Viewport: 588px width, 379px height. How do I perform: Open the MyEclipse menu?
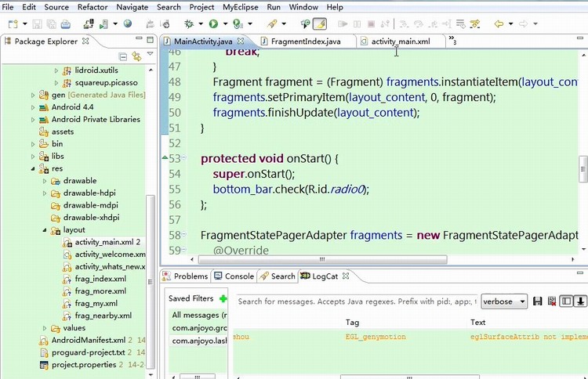241,7
